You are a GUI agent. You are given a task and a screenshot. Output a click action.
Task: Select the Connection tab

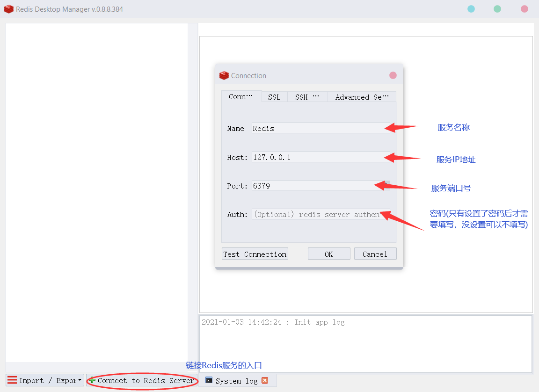pyautogui.click(x=241, y=96)
